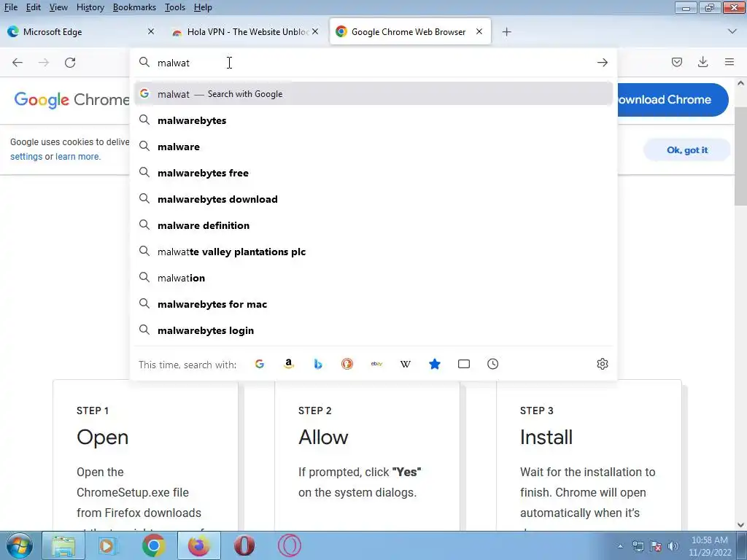Screen dimensions: 747x560
Task: Open the View menu
Action: (x=58, y=7)
